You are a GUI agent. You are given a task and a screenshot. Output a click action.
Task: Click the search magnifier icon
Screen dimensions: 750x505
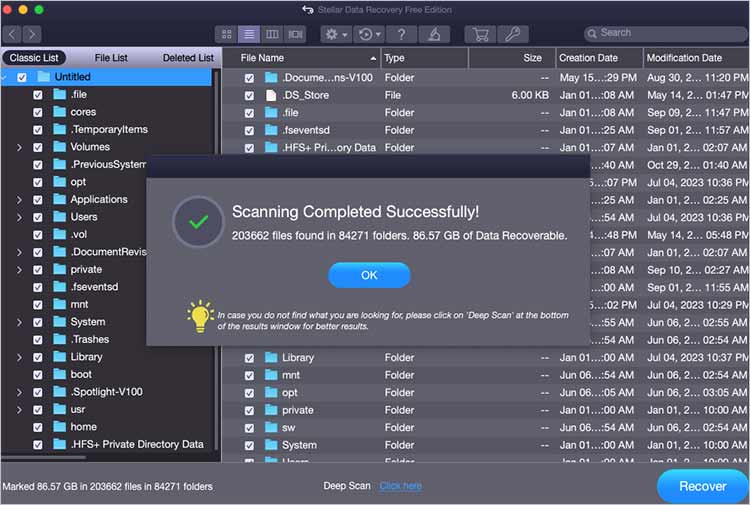click(592, 33)
